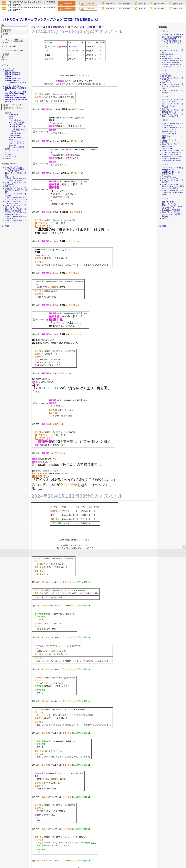186x868 pixels.
Task: Click the 検索する button beside the or radio
Action: (18, 40)
